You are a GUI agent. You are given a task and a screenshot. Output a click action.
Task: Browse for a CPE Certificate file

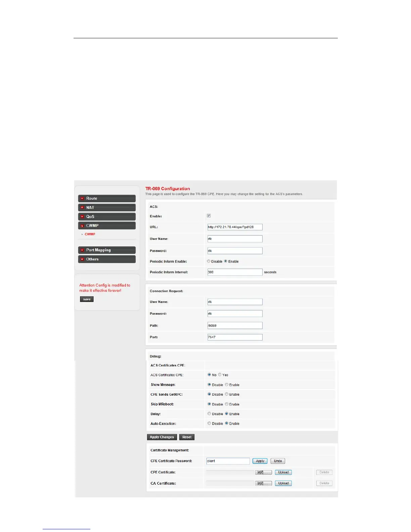[263, 473]
